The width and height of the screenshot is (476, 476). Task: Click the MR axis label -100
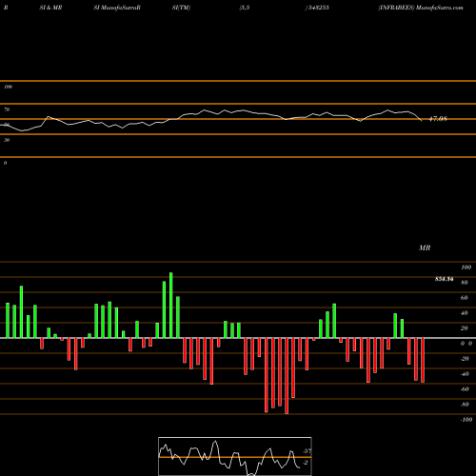click(466, 420)
